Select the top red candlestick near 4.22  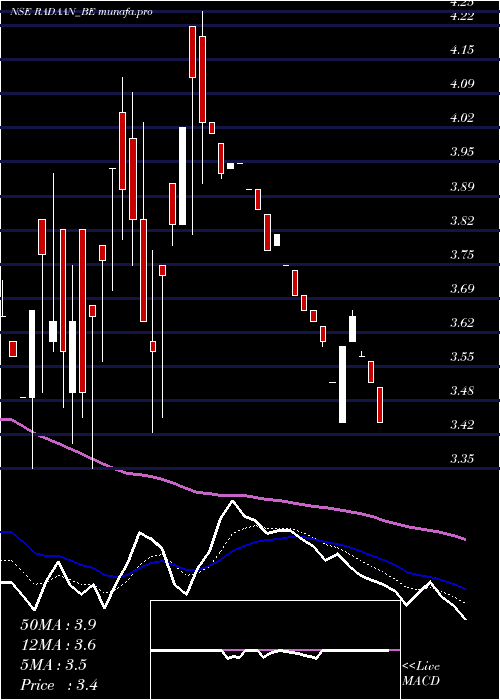(192, 52)
